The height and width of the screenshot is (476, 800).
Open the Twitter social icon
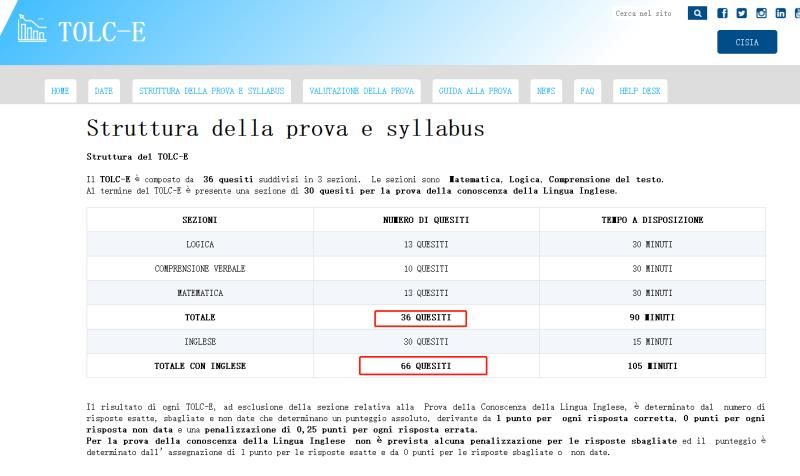tap(741, 13)
